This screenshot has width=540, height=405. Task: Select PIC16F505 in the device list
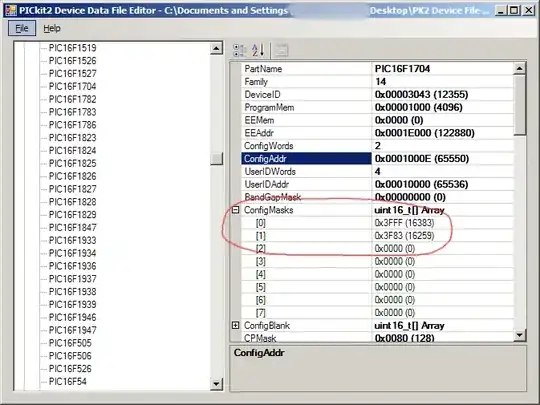point(70,343)
